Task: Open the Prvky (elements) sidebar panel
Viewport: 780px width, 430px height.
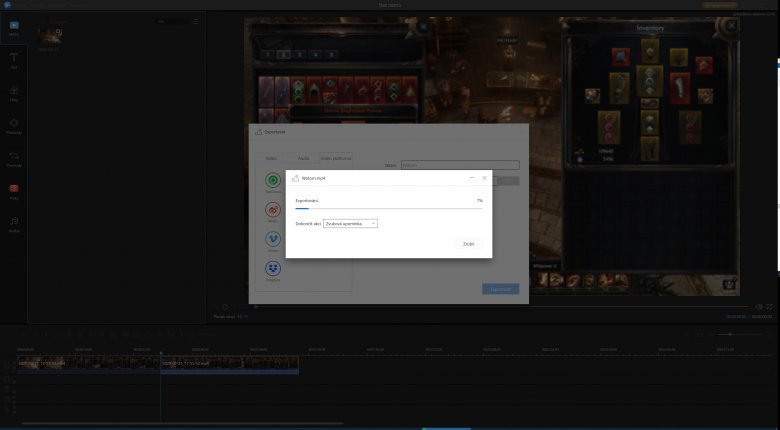Action: [x=14, y=191]
